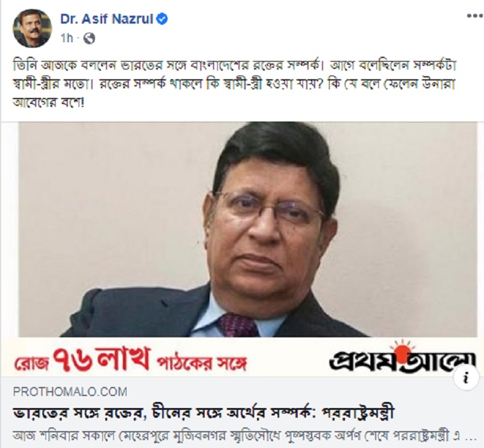Open the three-dots post options menu

coord(475,16)
